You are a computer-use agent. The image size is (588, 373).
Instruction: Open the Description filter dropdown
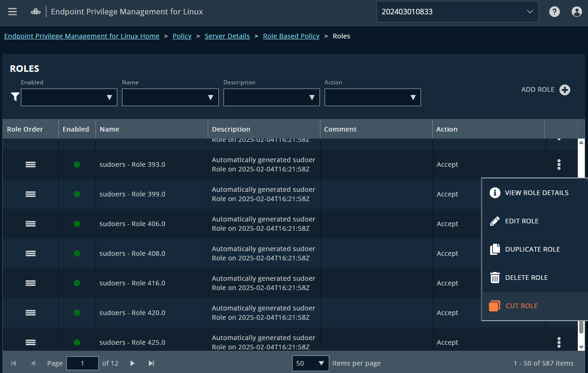tap(272, 97)
